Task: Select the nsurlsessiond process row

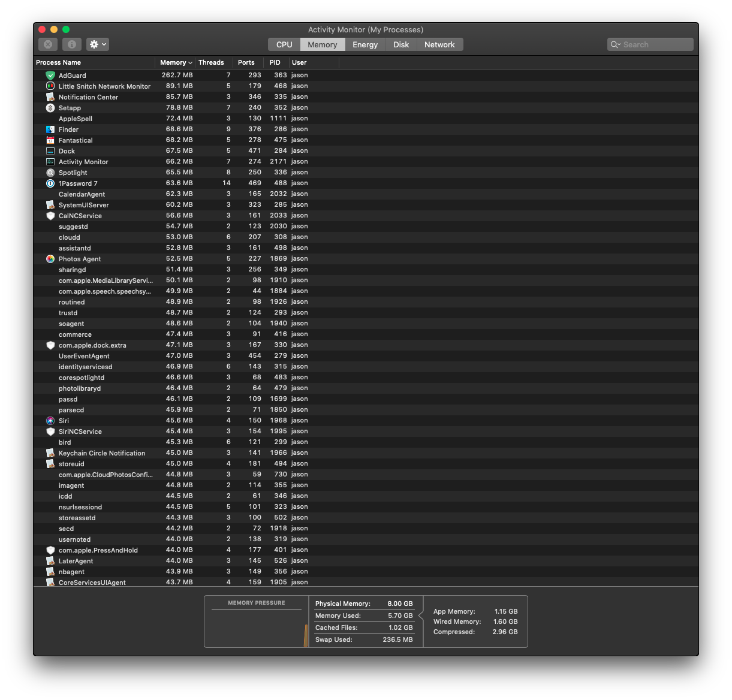Action: 366,507
